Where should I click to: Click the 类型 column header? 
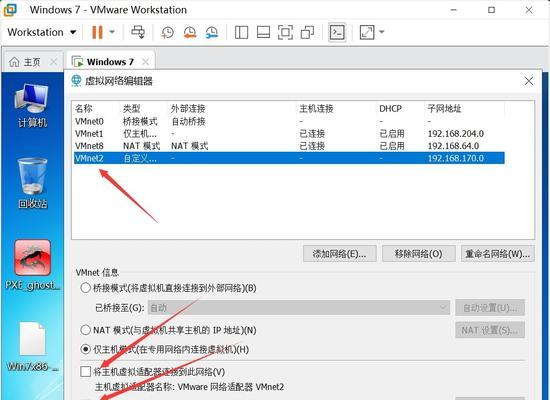132,109
